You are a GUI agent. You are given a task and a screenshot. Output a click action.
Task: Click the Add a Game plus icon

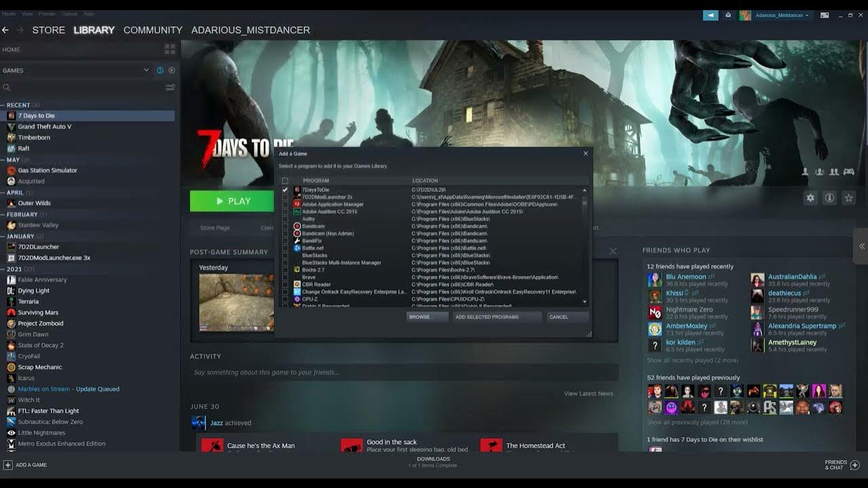[x=7, y=465]
